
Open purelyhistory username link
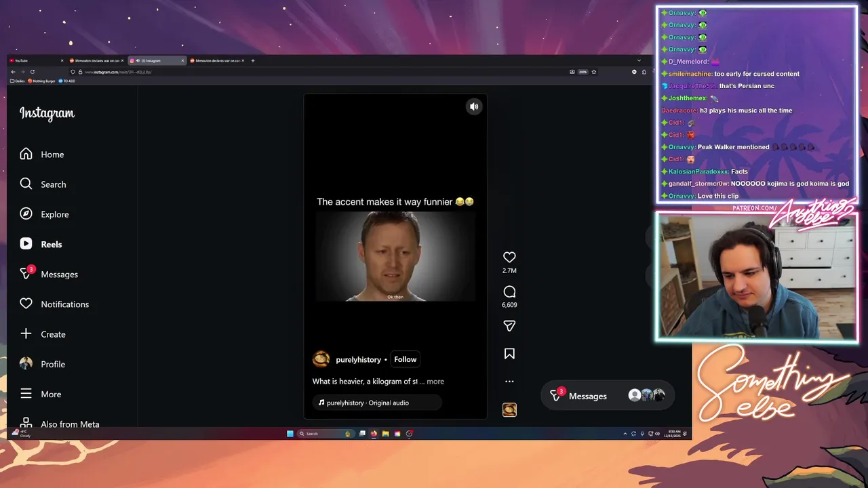[x=359, y=360]
